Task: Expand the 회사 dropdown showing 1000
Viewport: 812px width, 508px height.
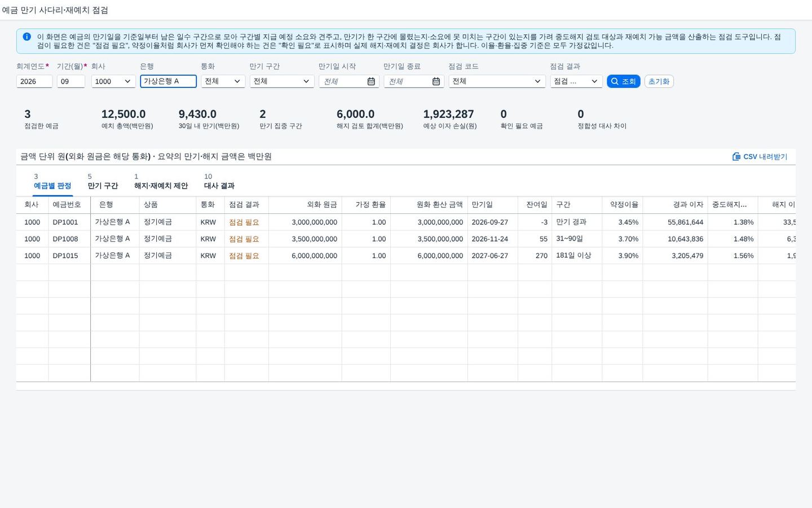Action: [x=113, y=81]
